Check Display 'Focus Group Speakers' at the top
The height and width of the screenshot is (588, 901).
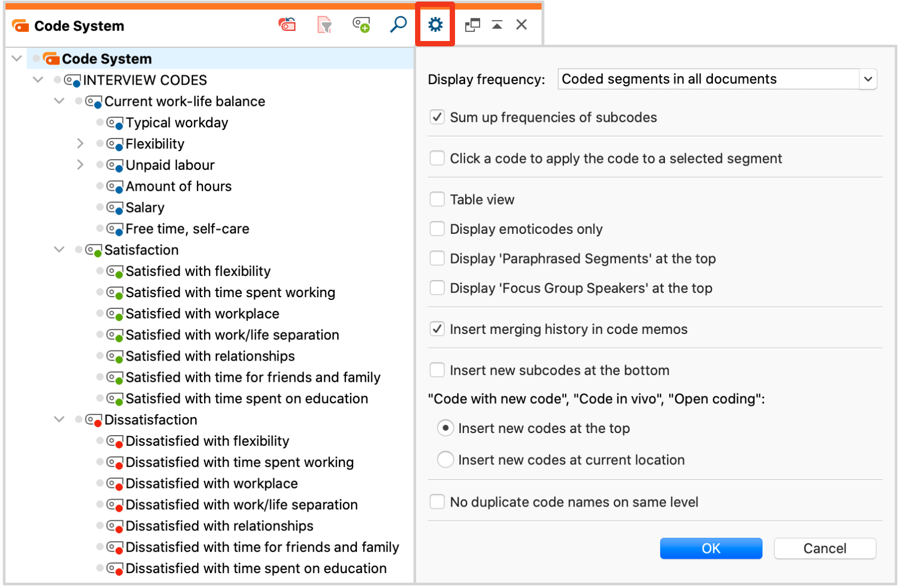[x=437, y=288]
